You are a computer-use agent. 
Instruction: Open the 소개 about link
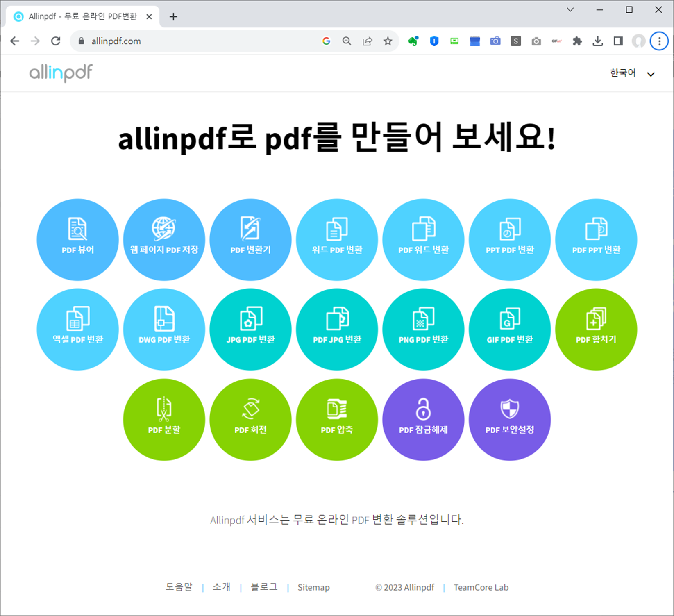coord(222,587)
